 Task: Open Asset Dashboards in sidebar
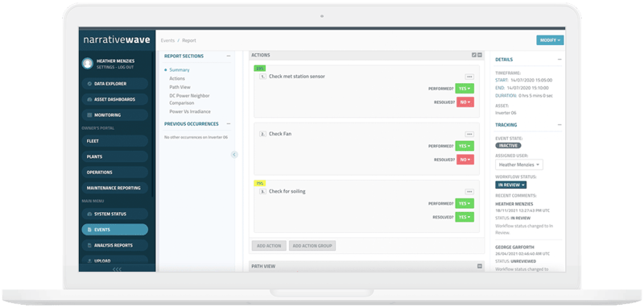click(114, 99)
